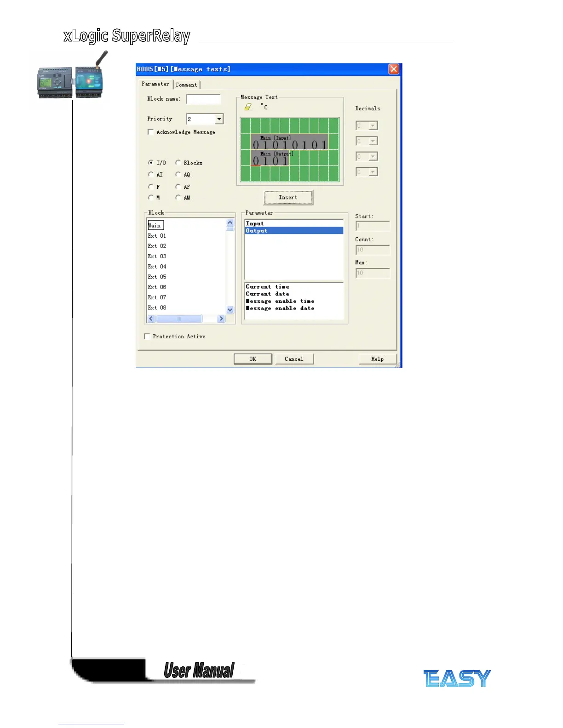Open Help for this dialog
The image size is (563, 728).
[x=378, y=359]
